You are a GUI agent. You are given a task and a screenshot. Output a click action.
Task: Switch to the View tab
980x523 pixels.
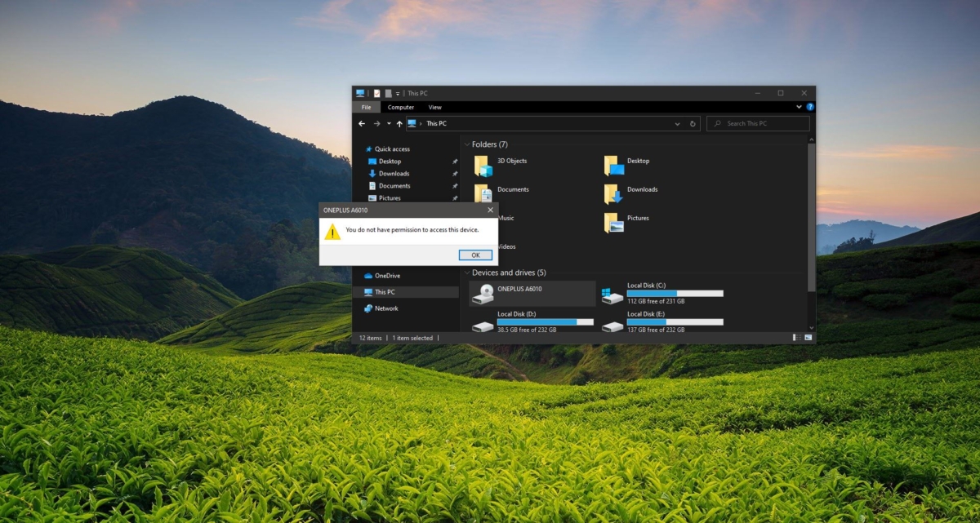[x=435, y=107]
